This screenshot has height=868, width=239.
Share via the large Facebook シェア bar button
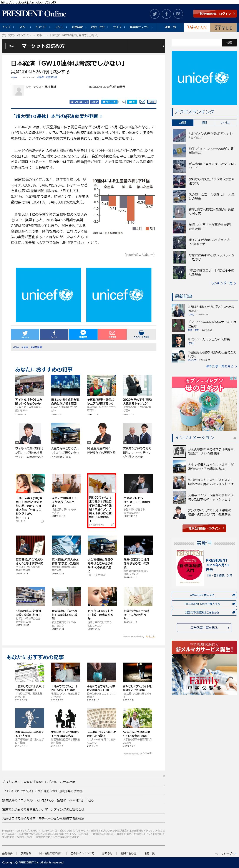tap(54, 334)
